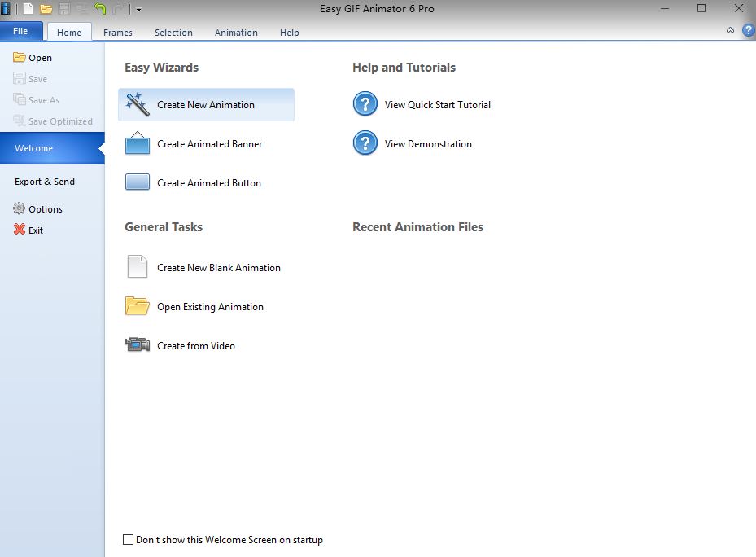
Task: Click the Recent Animation Files heading
Action: tap(418, 227)
